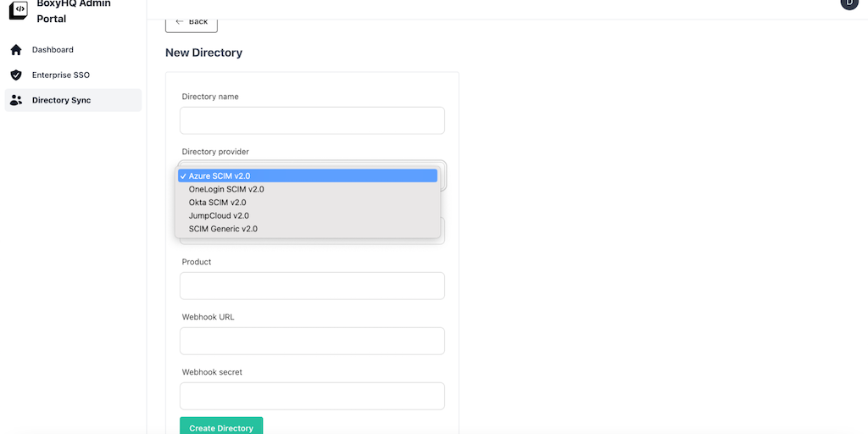Viewport: 868px width, 434px height.
Task: Click the Dashboard home icon
Action: coord(16,50)
